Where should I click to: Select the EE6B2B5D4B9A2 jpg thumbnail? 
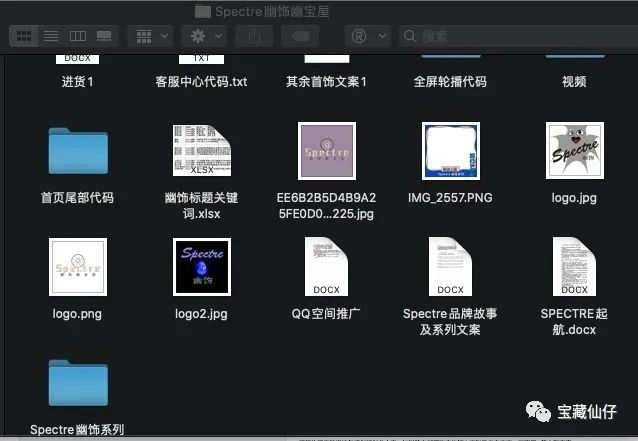[327, 151]
